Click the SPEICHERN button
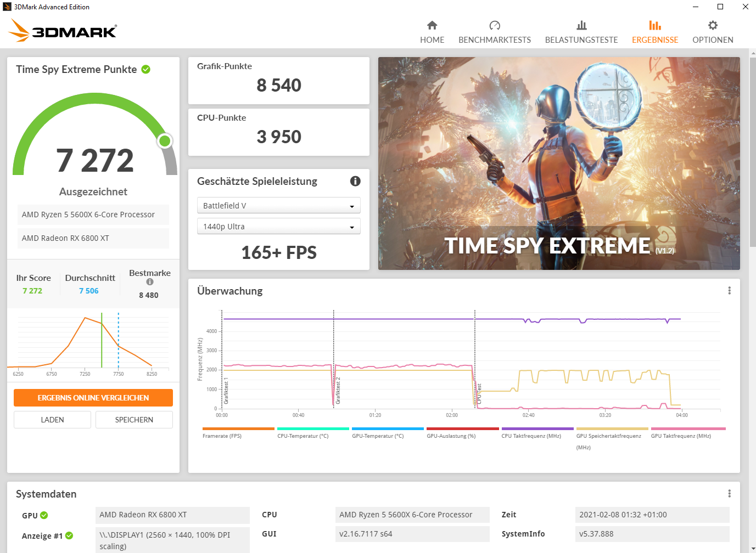The width and height of the screenshot is (756, 553). pyautogui.click(x=134, y=420)
